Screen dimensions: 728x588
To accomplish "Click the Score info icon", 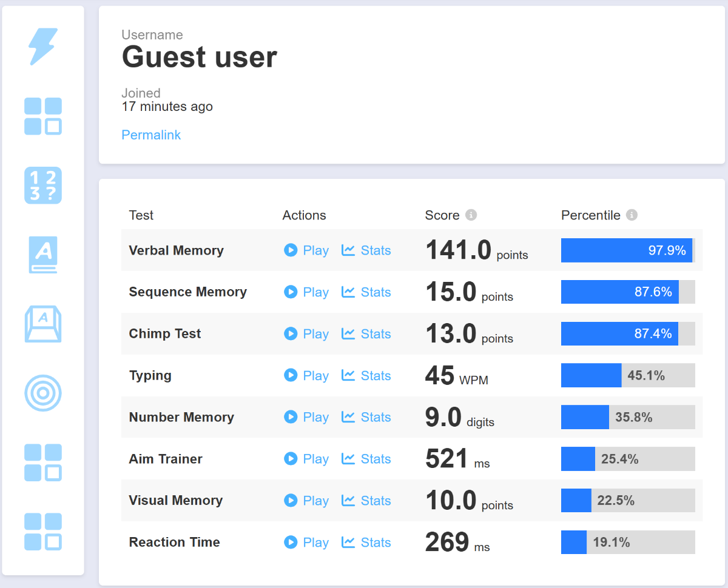I will click(x=471, y=215).
